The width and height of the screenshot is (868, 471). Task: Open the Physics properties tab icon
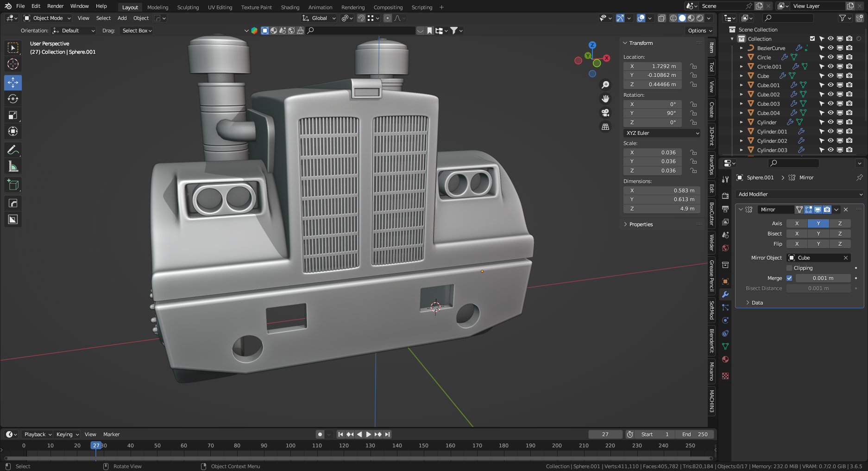coord(725,320)
